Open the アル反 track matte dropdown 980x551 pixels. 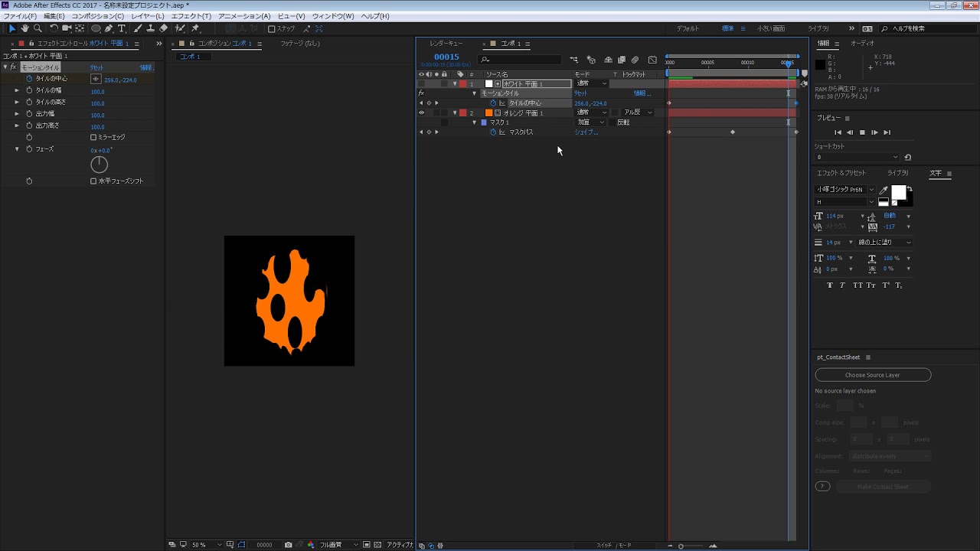pos(639,112)
